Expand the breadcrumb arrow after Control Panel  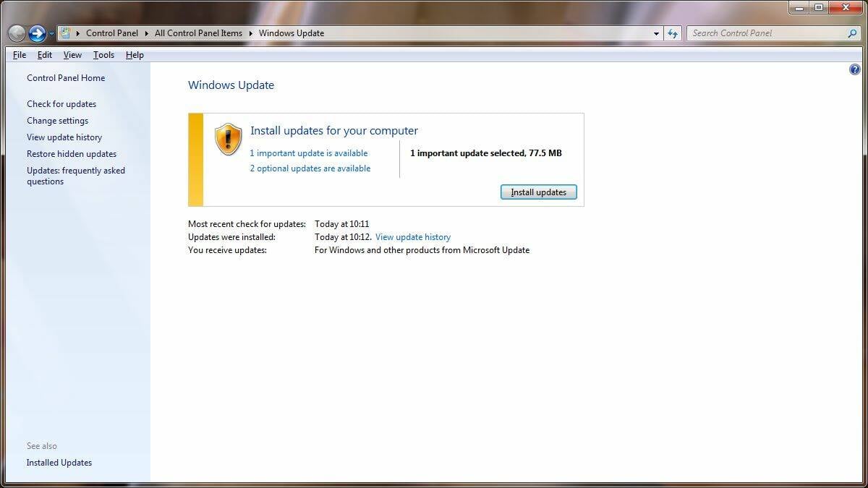tap(146, 33)
